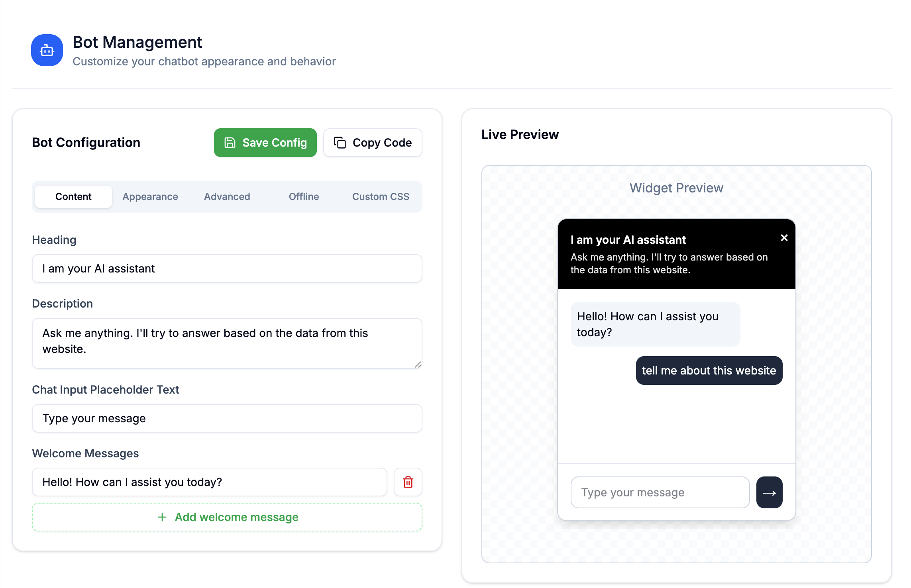Select the Offline tab

pyautogui.click(x=304, y=196)
